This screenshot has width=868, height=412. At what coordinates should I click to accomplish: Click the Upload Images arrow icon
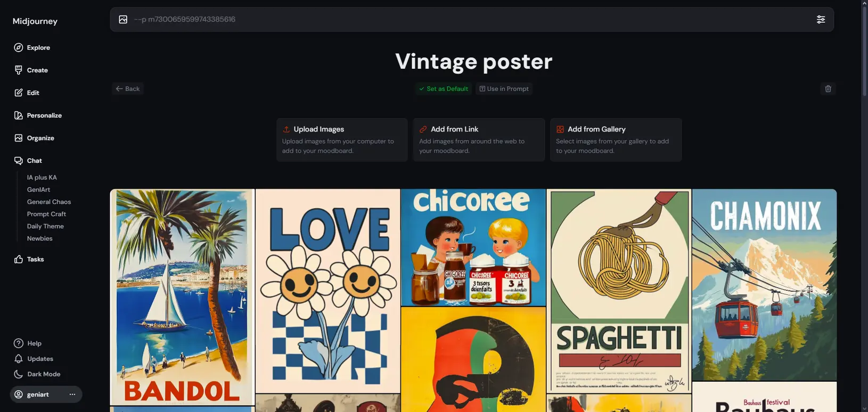click(286, 129)
